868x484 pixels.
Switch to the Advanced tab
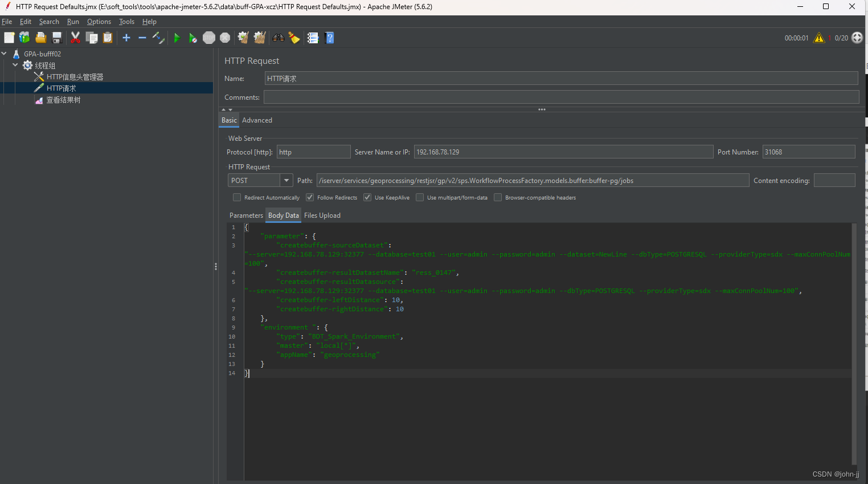257,120
